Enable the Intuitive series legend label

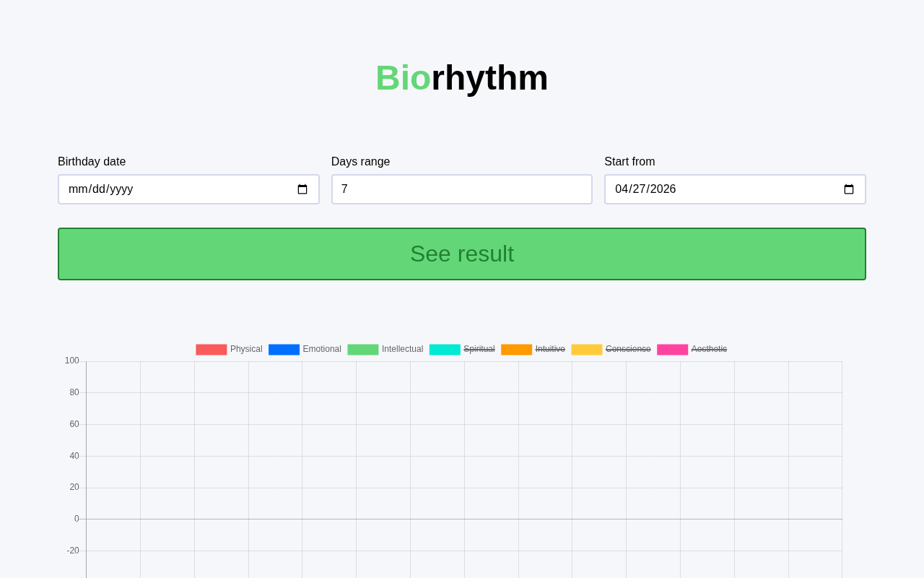pyautogui.click(x=550, y=349)
